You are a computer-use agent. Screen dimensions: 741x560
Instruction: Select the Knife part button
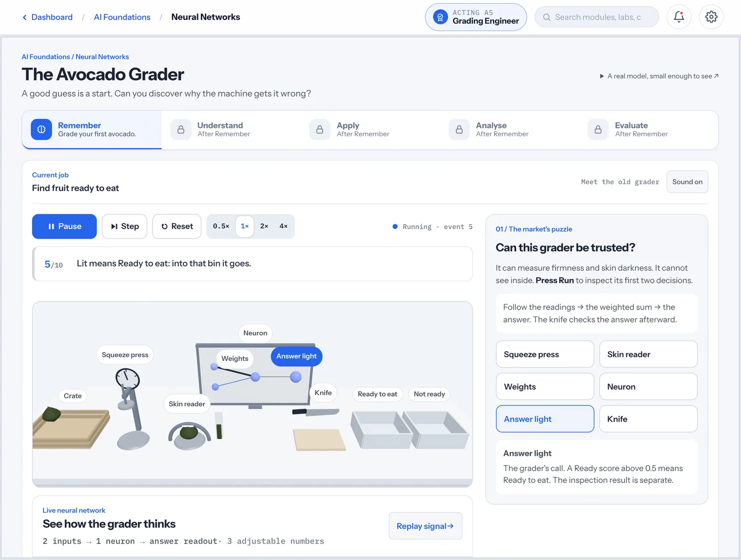point(648,419)
